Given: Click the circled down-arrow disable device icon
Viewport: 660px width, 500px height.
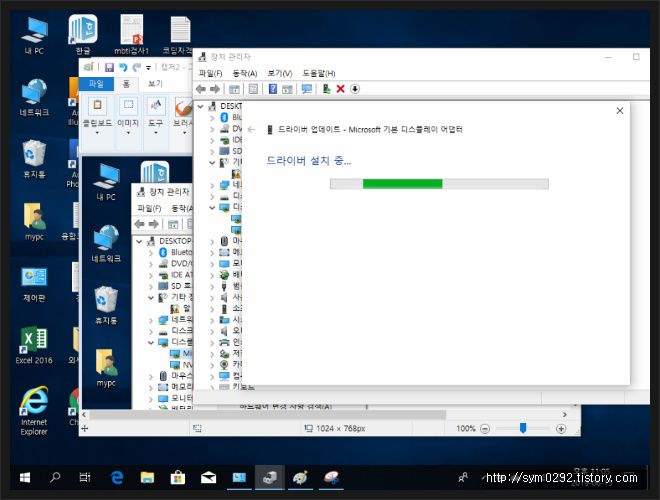Looking at the screenshot, I should pos(355,89).
